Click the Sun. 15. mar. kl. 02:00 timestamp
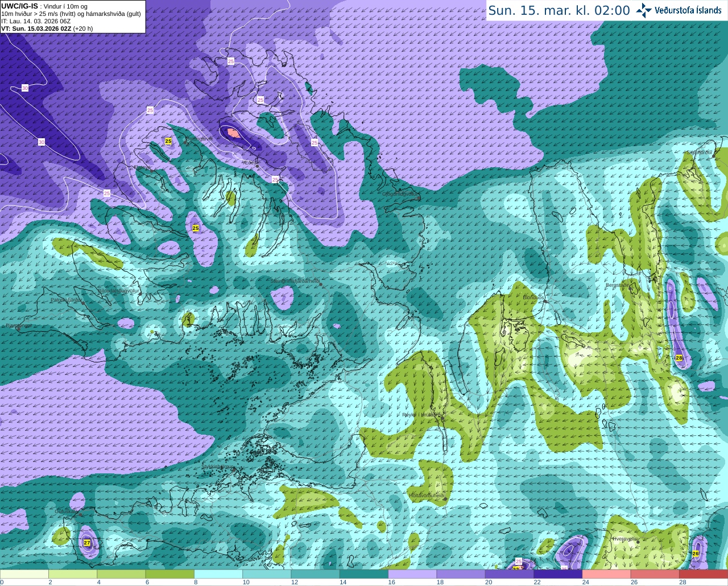This screenshot has height=586, width=728. point(559,10)
